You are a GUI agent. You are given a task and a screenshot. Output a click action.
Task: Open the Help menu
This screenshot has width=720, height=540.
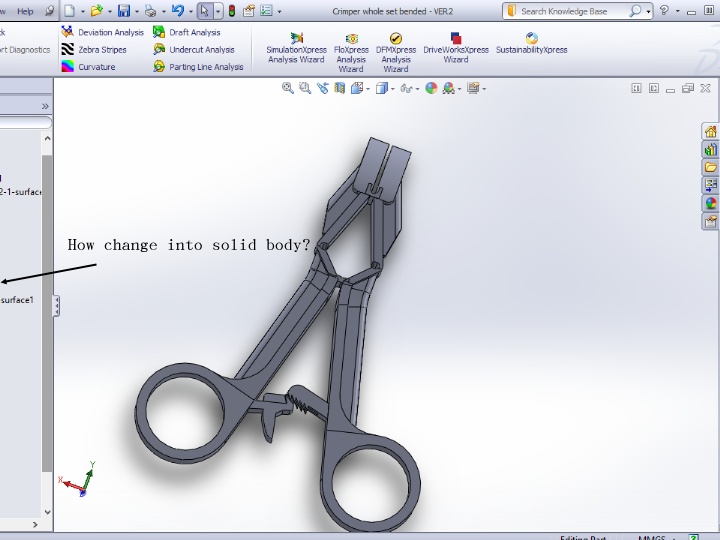(x=25, y=11)
